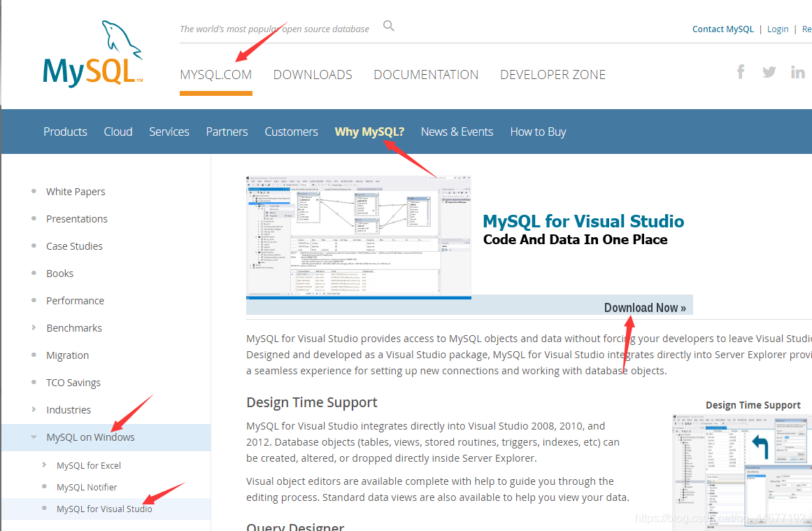Screen dimensions: 812x531
Task: Click Download Now » button
Action: [645, 308]
